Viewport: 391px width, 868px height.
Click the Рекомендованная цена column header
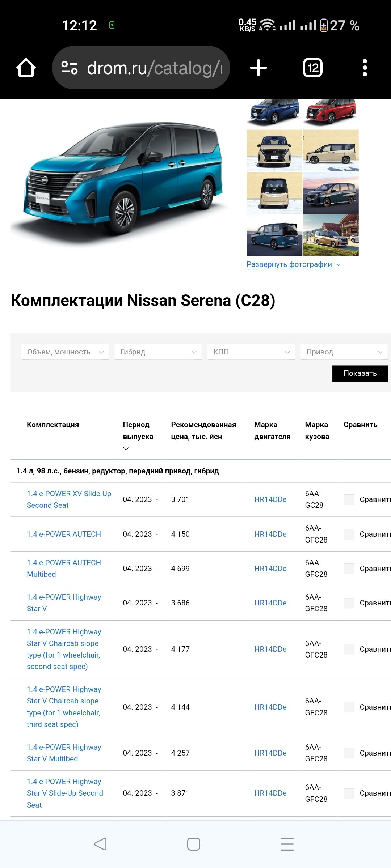pyautogui.click(x=203, y=430)
